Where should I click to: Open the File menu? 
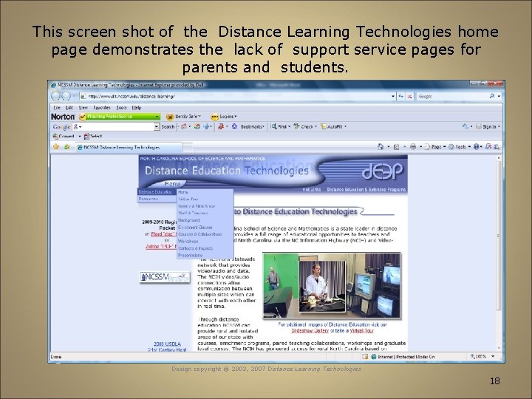tap(57, 108)
